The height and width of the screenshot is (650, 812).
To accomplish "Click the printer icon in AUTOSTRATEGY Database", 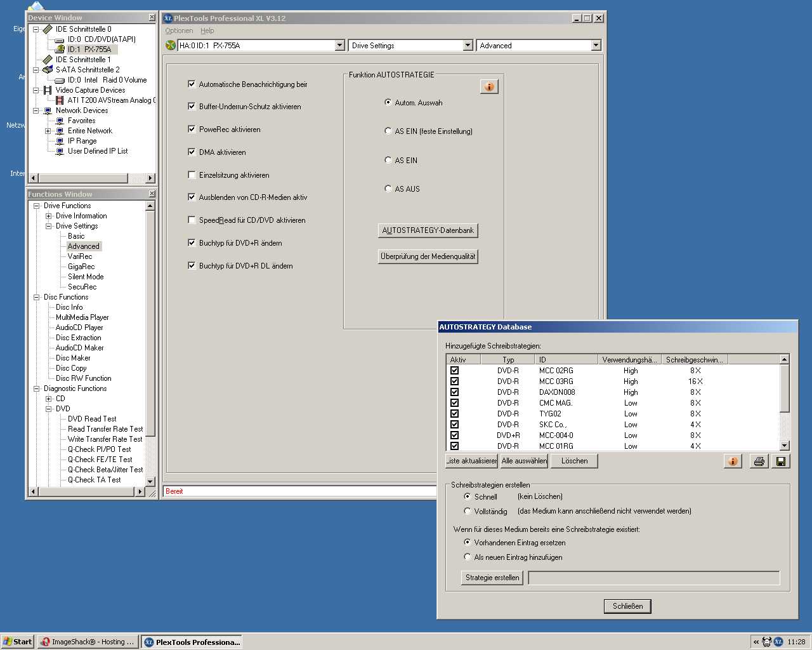I will click(759, 461).
